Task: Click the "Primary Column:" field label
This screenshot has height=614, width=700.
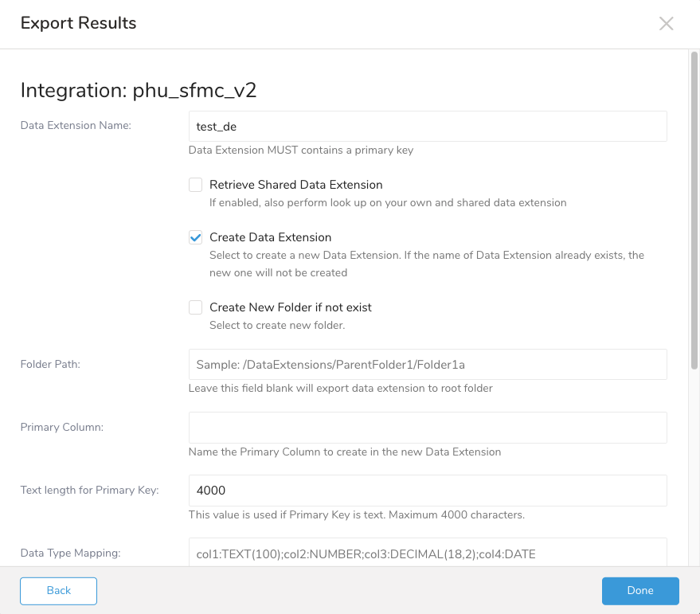Action: click(62, 427)
